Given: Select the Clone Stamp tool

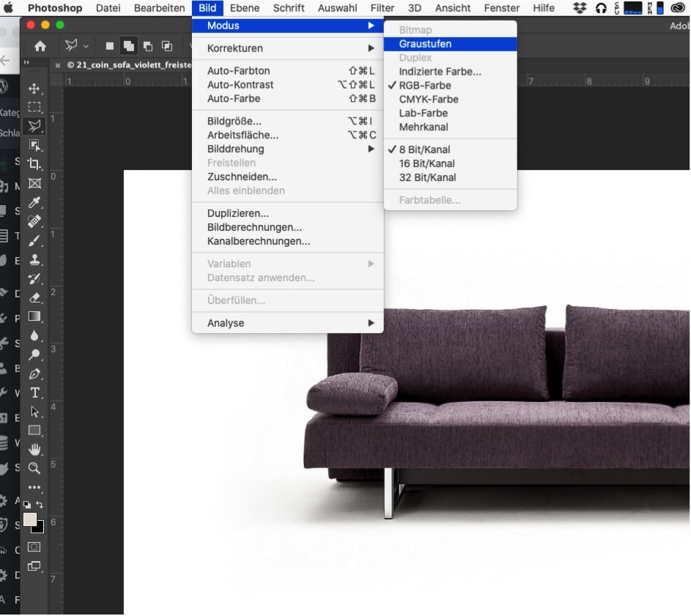Looking at the screenshot, I should click(x=34, y=259).
